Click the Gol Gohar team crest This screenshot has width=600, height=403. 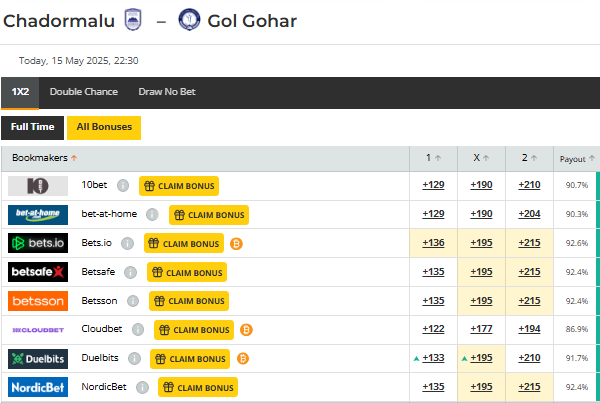point(189,20)
